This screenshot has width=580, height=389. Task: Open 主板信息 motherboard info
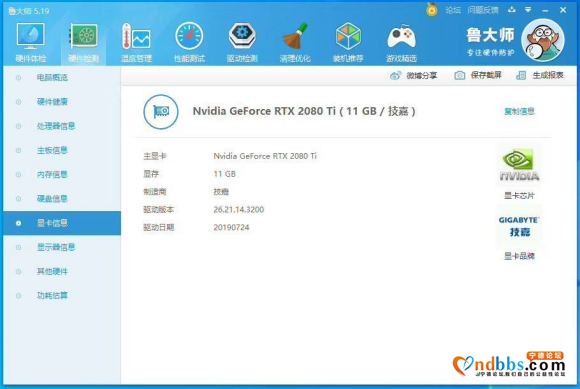click(52, 150)
